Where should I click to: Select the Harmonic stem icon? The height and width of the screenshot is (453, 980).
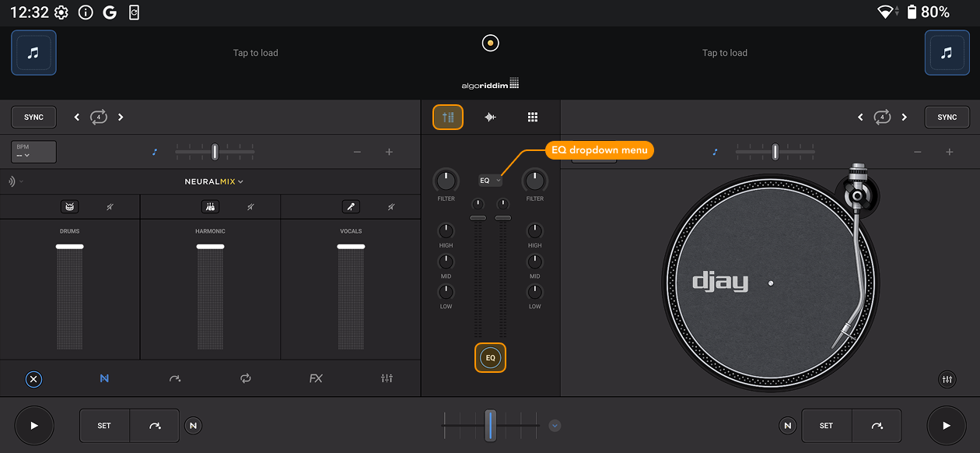pyautogui.click(x=209, y=206)
